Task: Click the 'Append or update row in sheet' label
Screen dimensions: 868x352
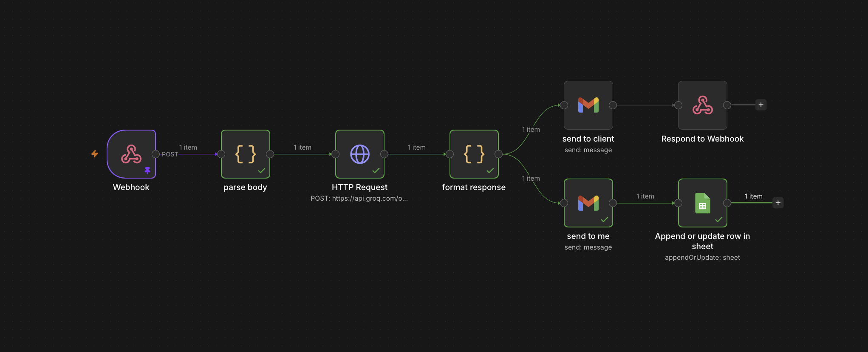Action: [x=703, y=241]
